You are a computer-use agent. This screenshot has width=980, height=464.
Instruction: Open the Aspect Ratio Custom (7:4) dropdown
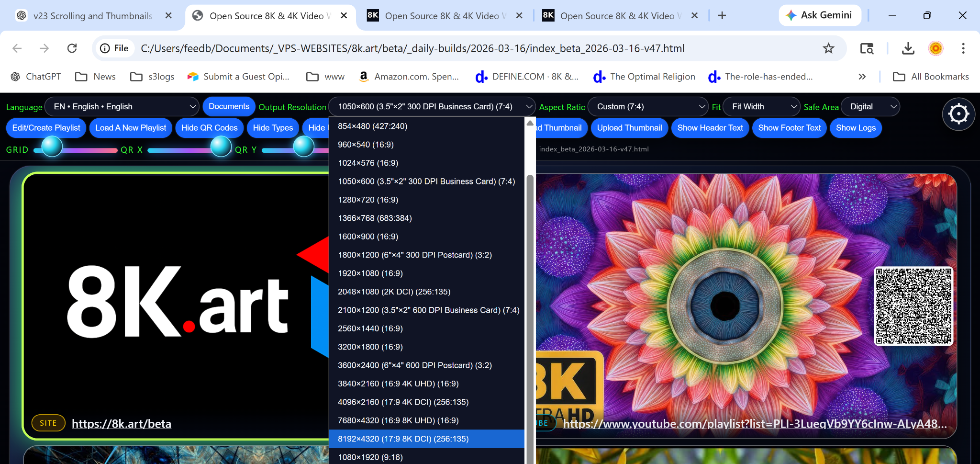(647, 107)
